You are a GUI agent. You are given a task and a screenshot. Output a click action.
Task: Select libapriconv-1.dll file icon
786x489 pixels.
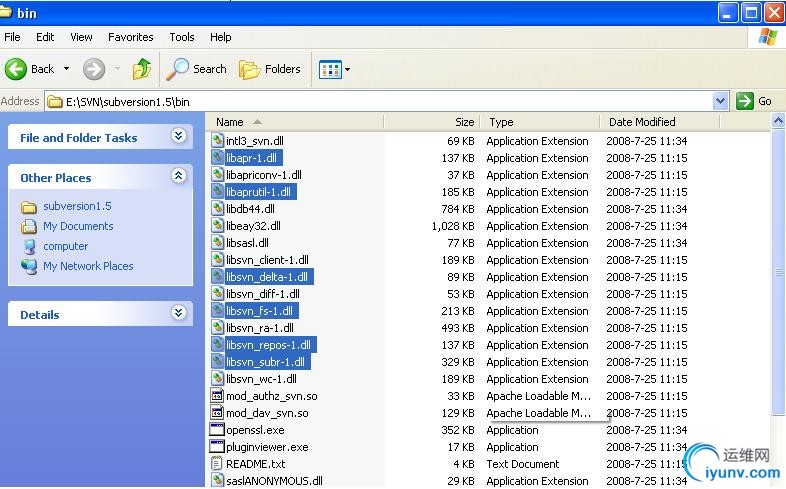[x=217, y=174]
